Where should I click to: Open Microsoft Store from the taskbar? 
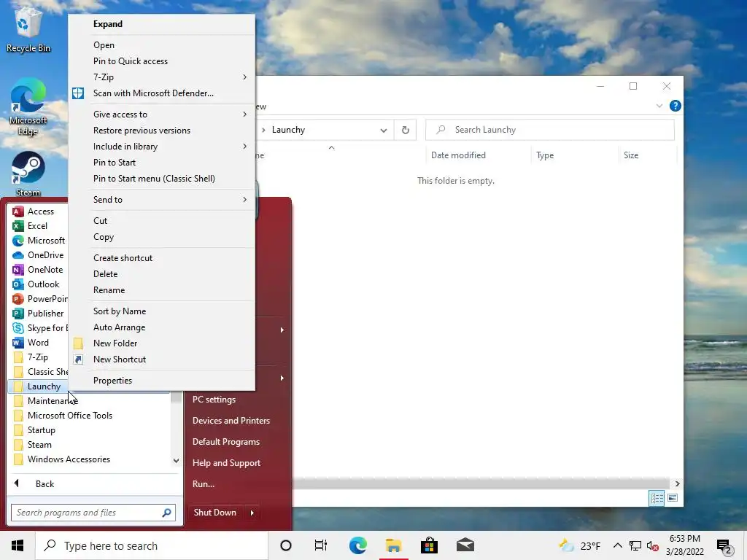click(429, 545)
